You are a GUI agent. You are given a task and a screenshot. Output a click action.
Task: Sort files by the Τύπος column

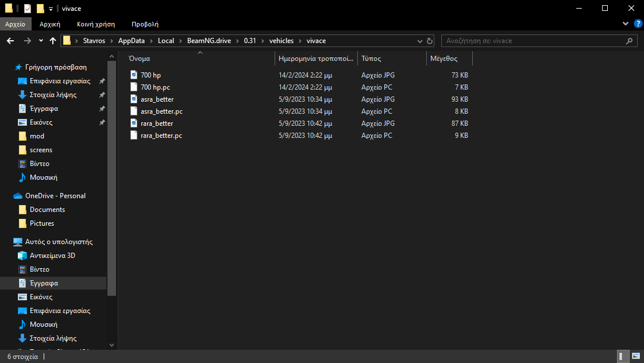[392, 59]
